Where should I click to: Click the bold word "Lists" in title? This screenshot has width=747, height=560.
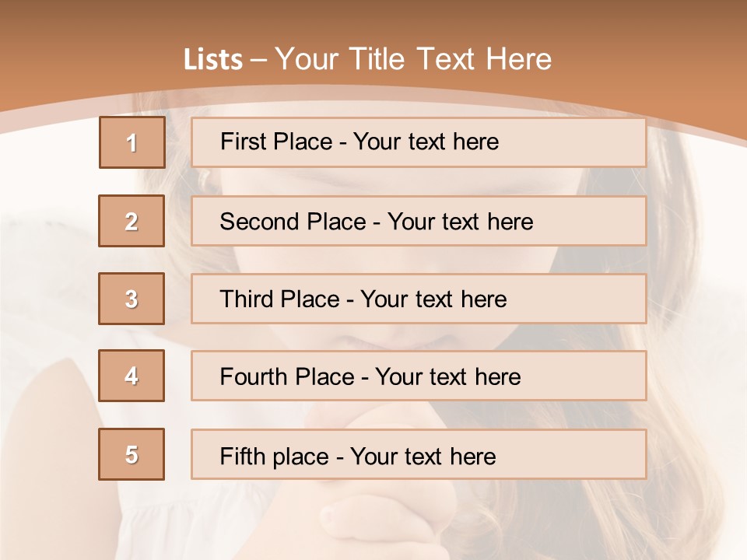click(x=213, y=60)
